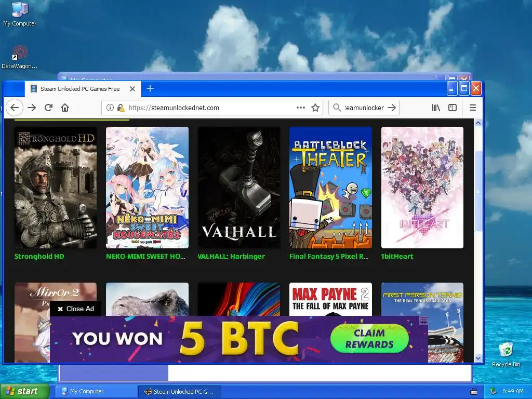Follow the Stronghold HD title link
This screenshot has width=532, height=399.
(39, 257)
